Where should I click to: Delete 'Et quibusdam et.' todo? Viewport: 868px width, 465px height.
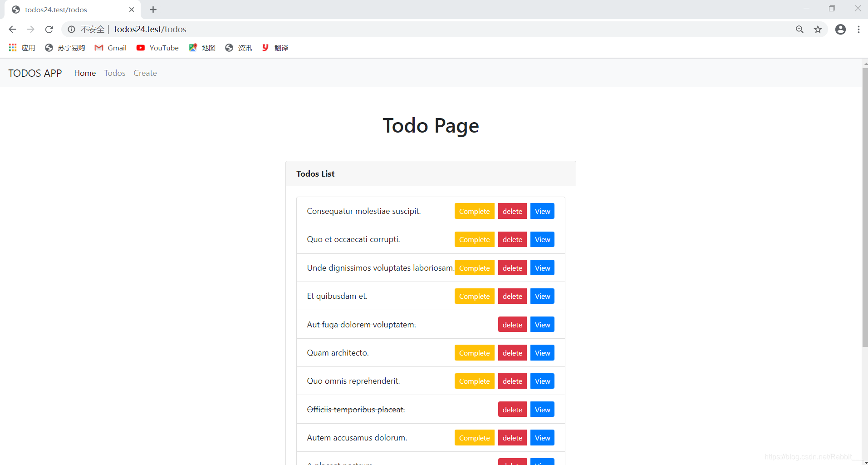(x=512, y=296)
